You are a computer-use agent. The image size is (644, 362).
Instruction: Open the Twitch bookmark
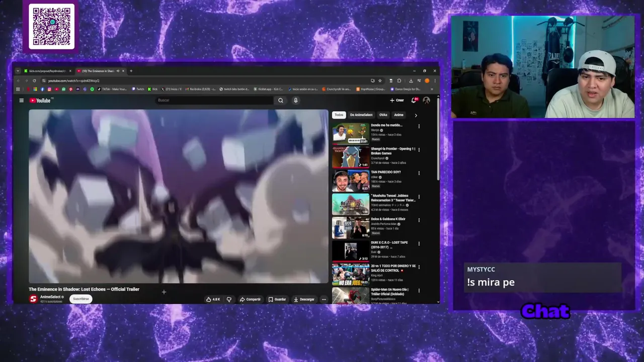(138, 89)
